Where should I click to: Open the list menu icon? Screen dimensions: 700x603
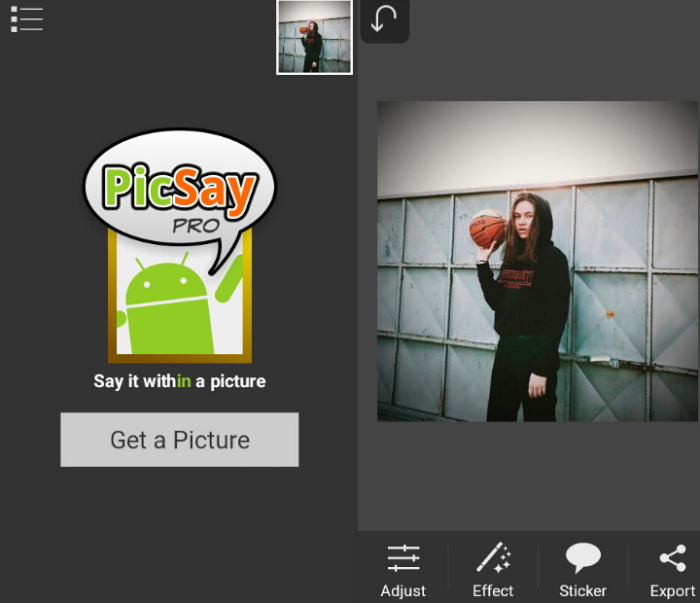[x=27, y=19]
